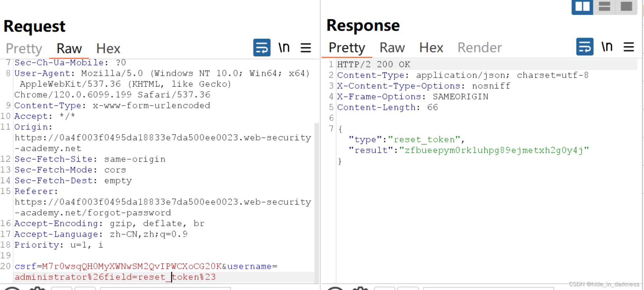Image resolution: width=644 pixels, height=290 pixels.
Task: Open the Response panel hamburger menu
Action: [x=629, y=47]
